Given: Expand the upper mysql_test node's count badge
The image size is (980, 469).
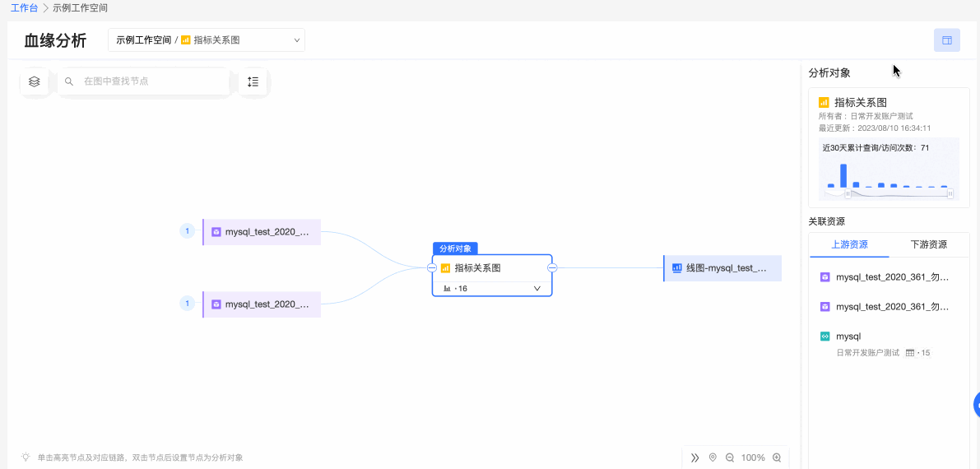Looking at the screenshot, I should (187, 231).
